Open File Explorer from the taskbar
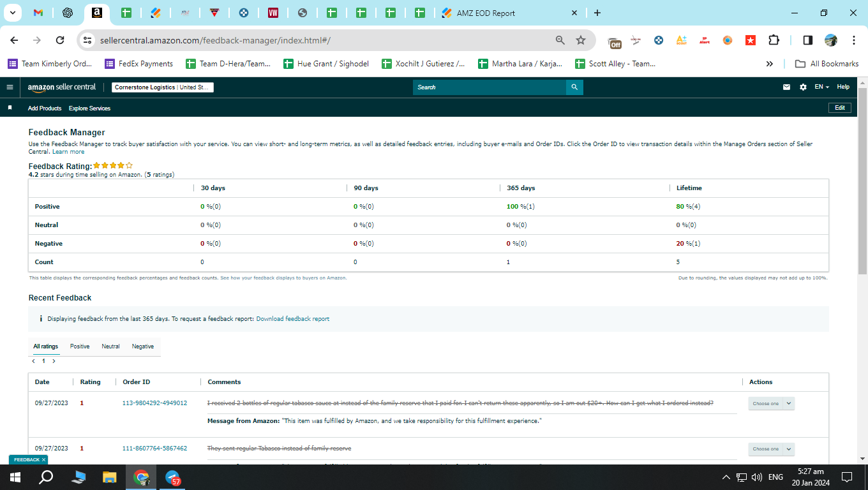 click(x=110, y=477)
